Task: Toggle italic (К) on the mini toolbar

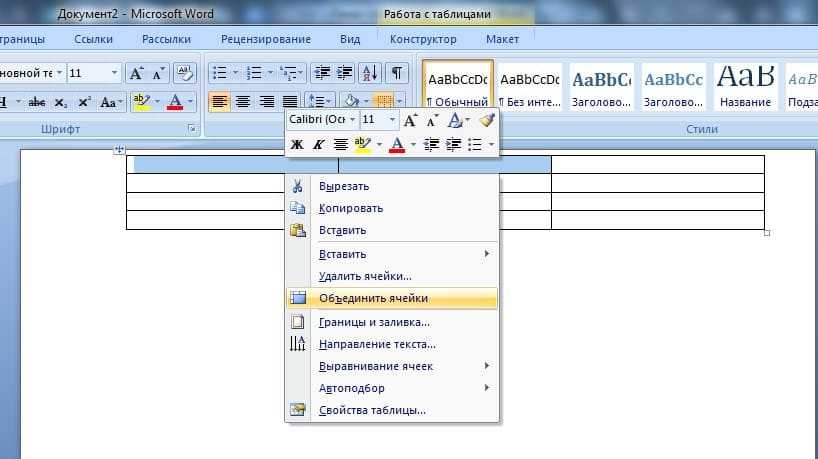Action: click(318, 144)
